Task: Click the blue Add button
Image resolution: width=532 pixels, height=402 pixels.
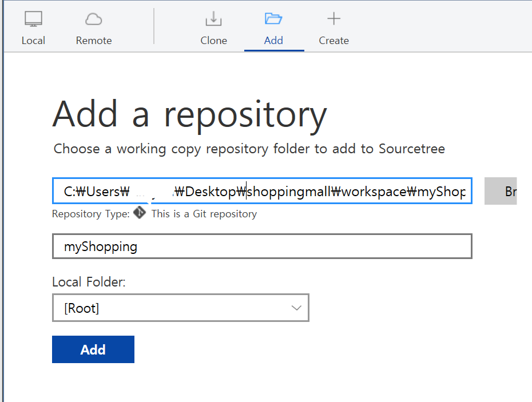Action: pos(93,349)
